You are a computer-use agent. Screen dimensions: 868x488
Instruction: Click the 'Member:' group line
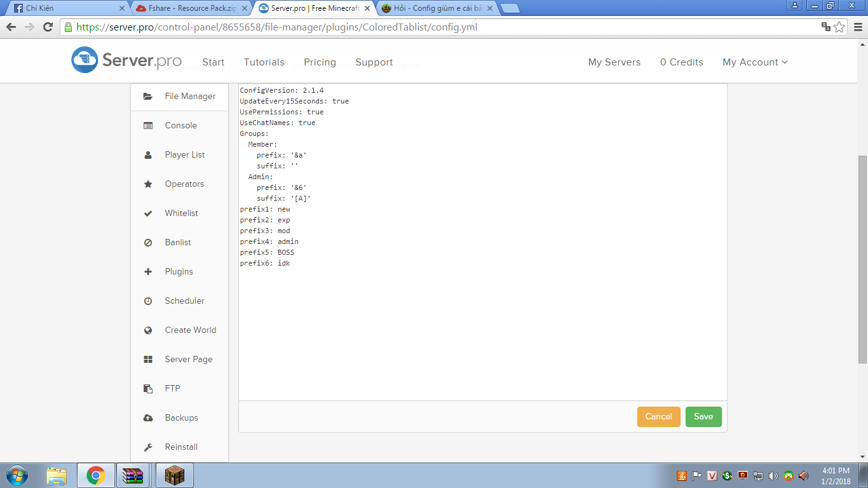[263, 144]
